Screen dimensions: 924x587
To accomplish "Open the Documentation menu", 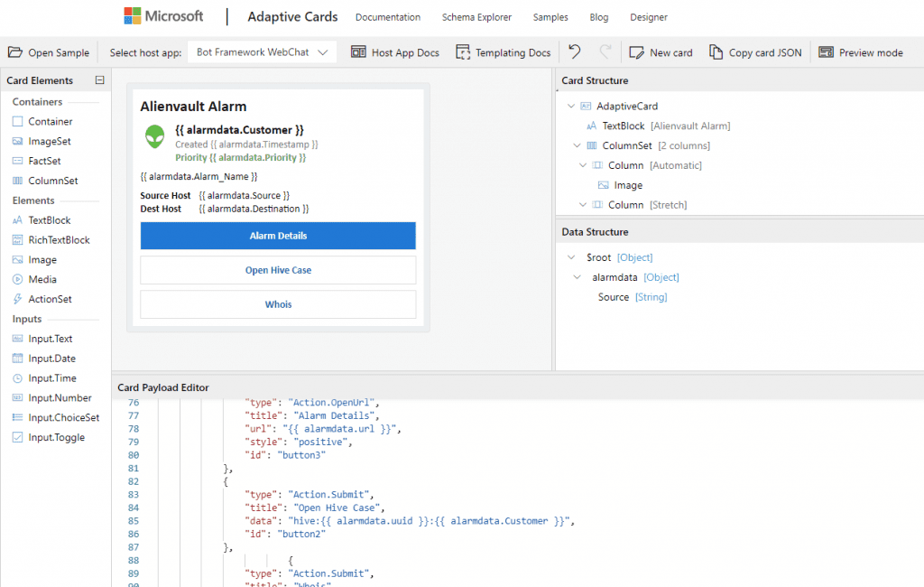I will click(x=388, y=17).
